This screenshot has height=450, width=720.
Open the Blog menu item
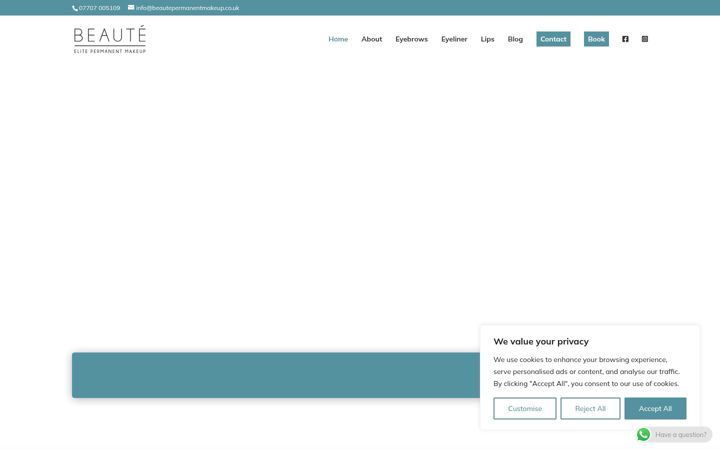(515, 39)
